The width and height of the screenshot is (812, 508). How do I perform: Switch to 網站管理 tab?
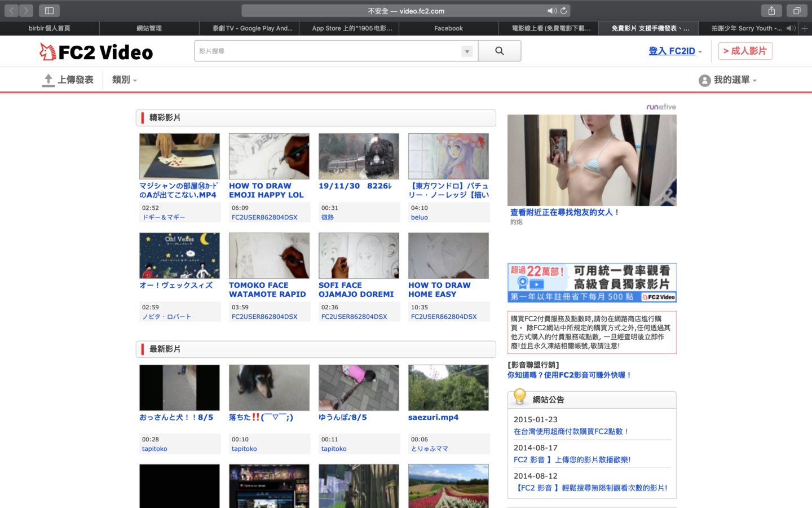[x=149, y=28]
